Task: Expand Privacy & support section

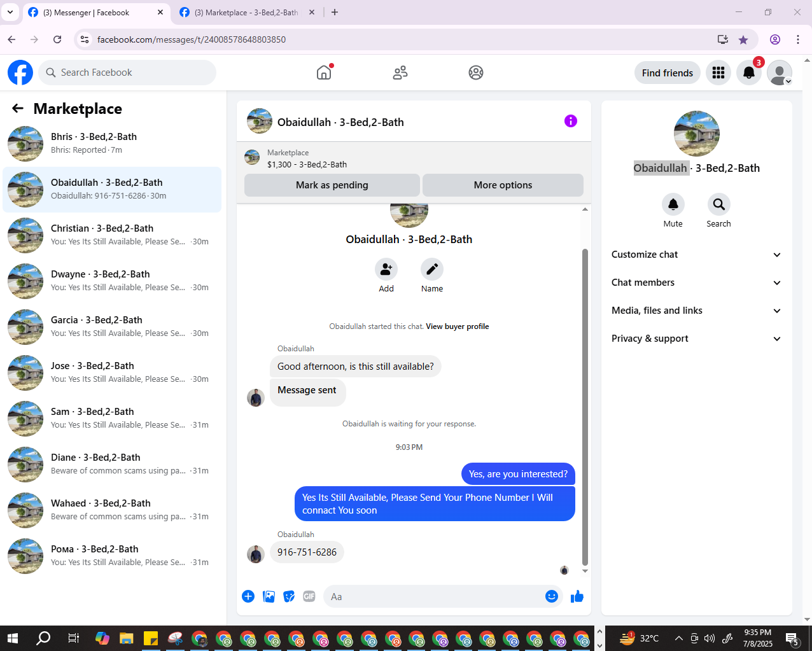Action: pyautogui.click(x=697, y=339)
